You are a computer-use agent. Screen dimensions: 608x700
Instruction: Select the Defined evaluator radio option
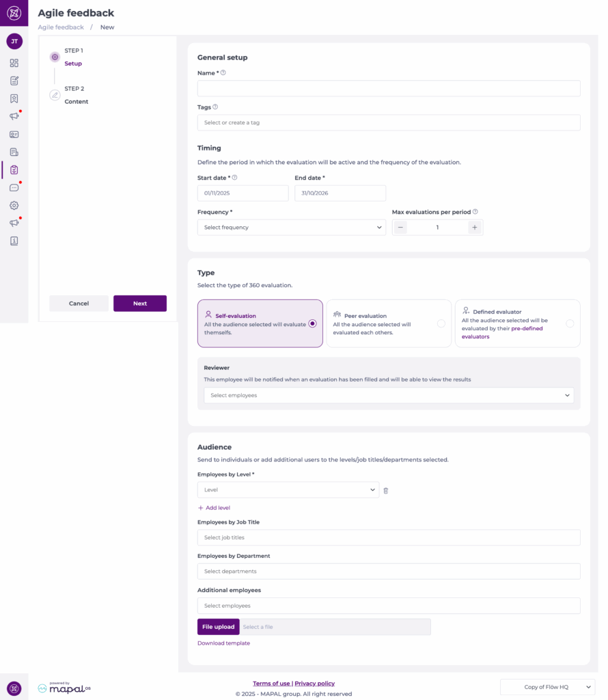[x=569, y=323]
